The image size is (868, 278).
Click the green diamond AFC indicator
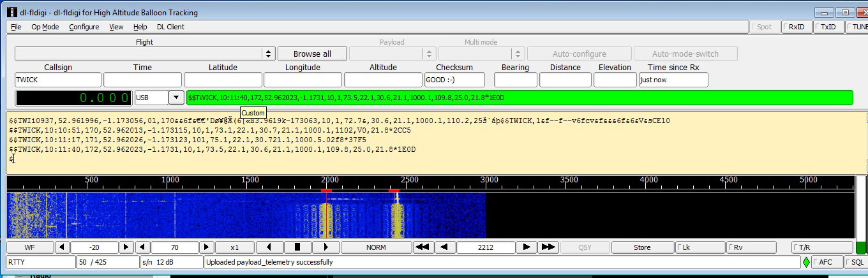pos(806,262)
